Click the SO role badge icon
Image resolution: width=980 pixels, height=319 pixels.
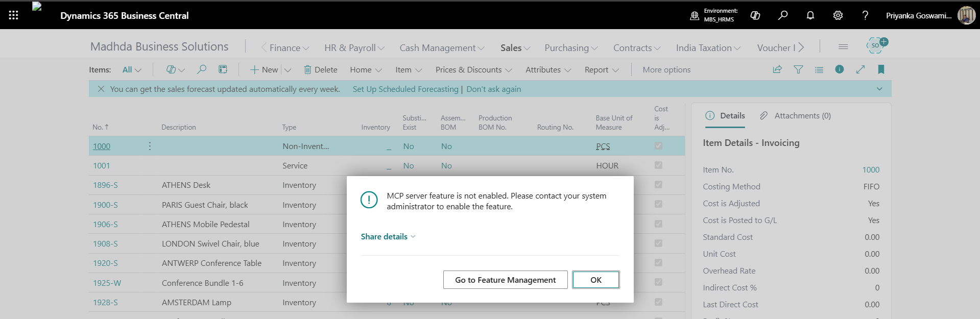point(875,45)
